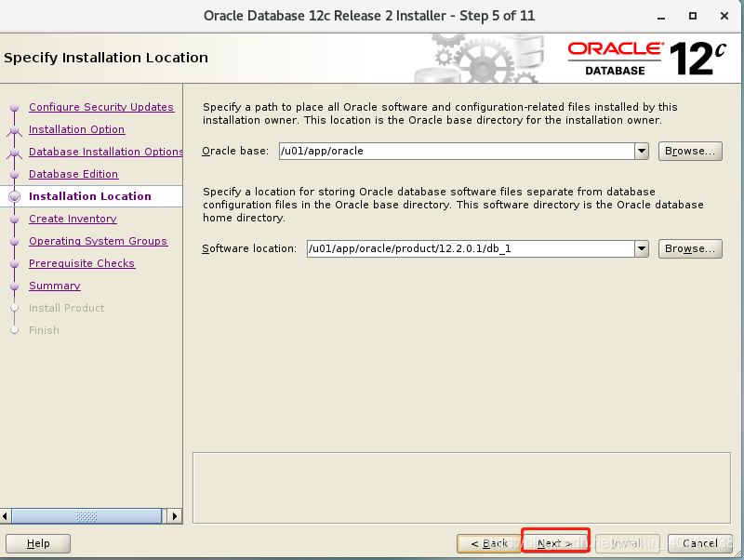Open the Create Inventory step
744x560 pixels.
[x=73, y=219]
